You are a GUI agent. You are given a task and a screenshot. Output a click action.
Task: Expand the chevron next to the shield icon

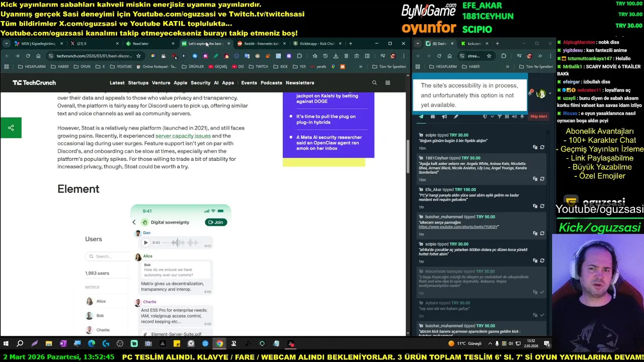tap(492, 117)
